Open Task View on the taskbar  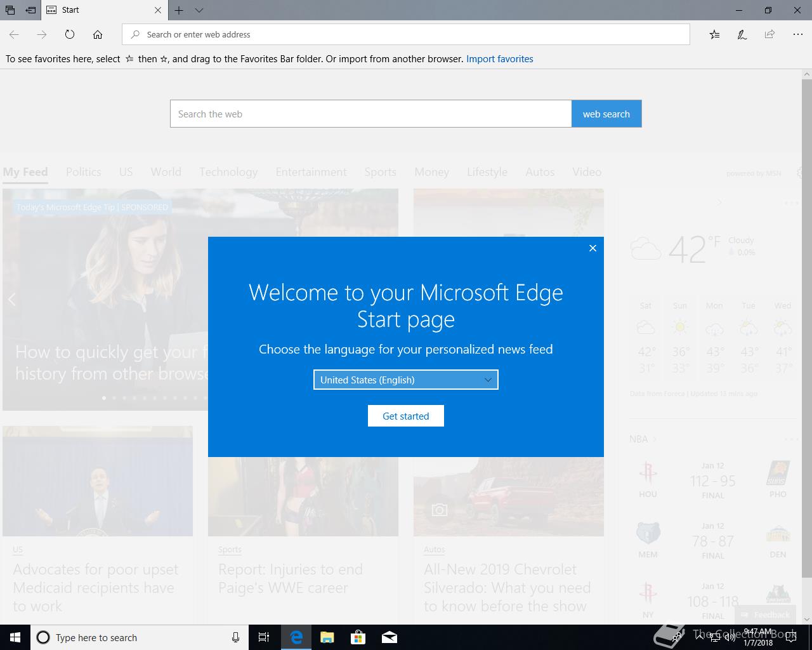pyautogui.click(x=264, y=637)
